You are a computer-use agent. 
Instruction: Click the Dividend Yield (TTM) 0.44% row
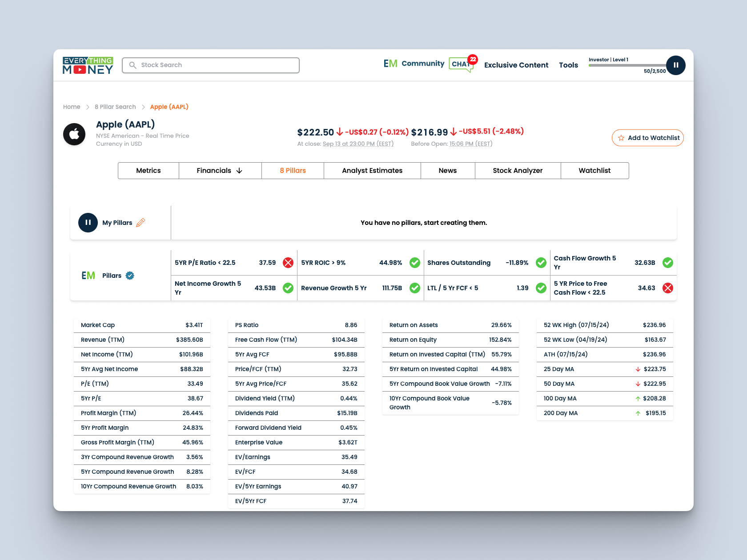296,399
